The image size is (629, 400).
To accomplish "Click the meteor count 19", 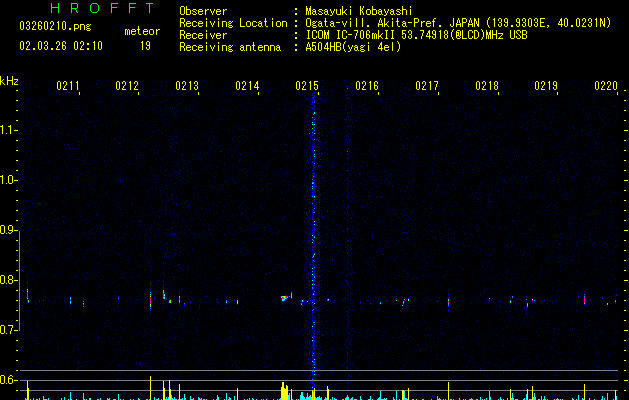I will [x=145, y=46].
